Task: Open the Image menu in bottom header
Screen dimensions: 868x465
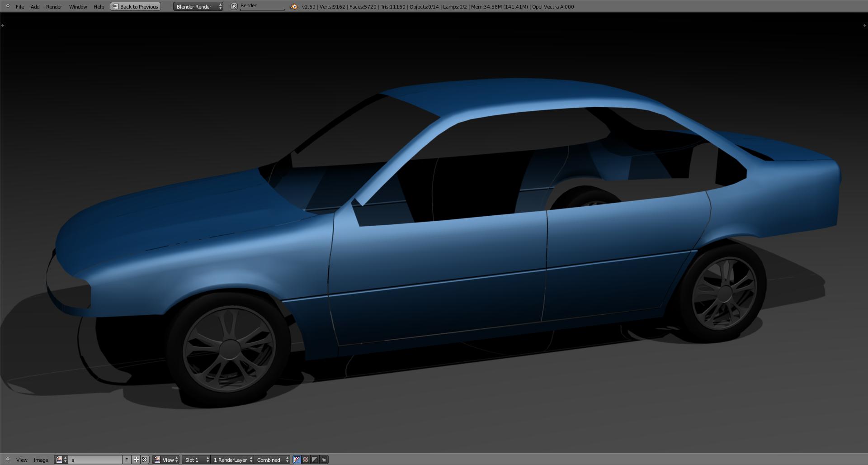Action: (41, 460)
